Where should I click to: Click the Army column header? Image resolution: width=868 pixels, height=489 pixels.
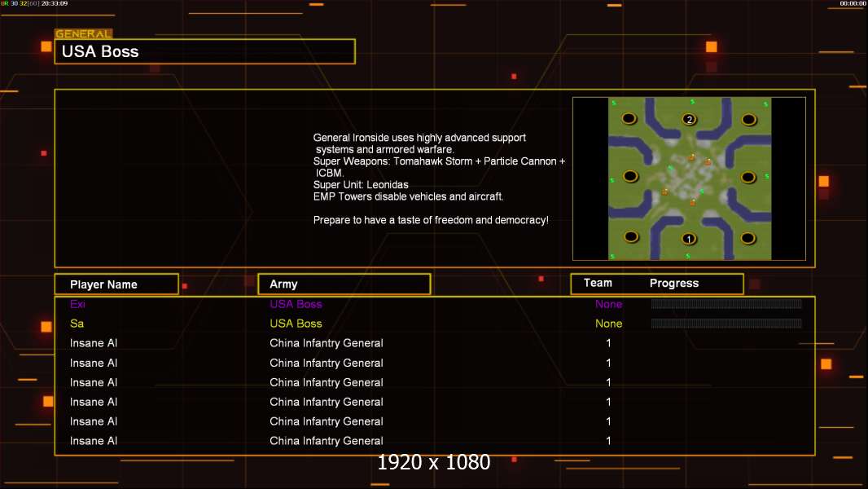point(344,284)
